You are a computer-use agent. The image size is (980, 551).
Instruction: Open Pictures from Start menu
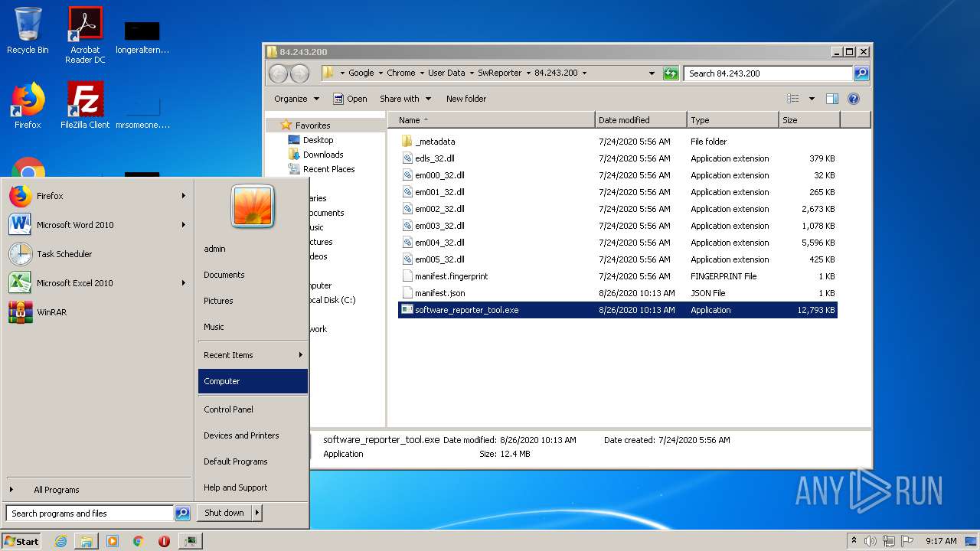coord(253,301)
